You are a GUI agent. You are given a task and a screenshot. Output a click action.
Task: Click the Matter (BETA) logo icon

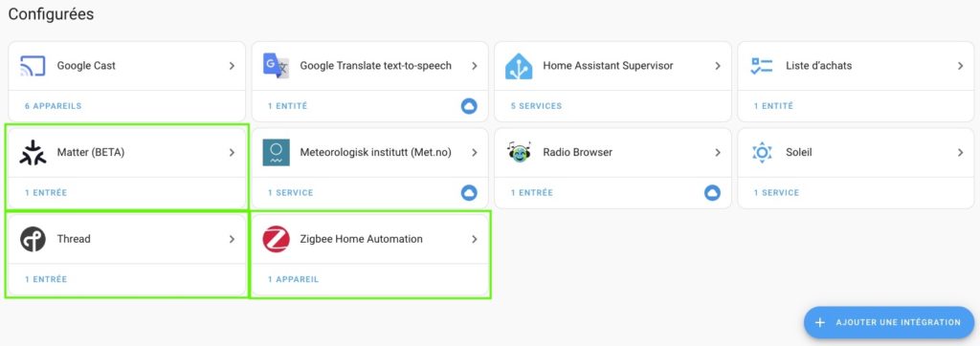pyautogui.click(x=33, y=152)
